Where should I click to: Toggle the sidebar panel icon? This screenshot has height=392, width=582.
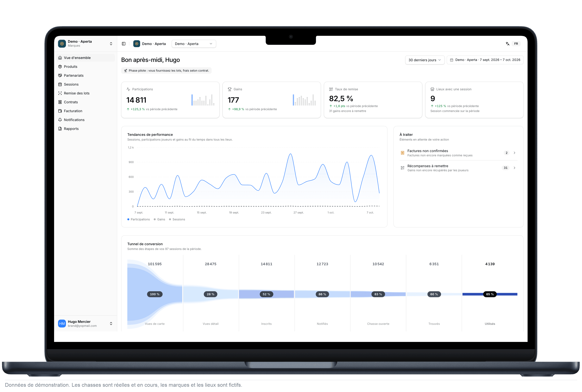click(124, 44)
